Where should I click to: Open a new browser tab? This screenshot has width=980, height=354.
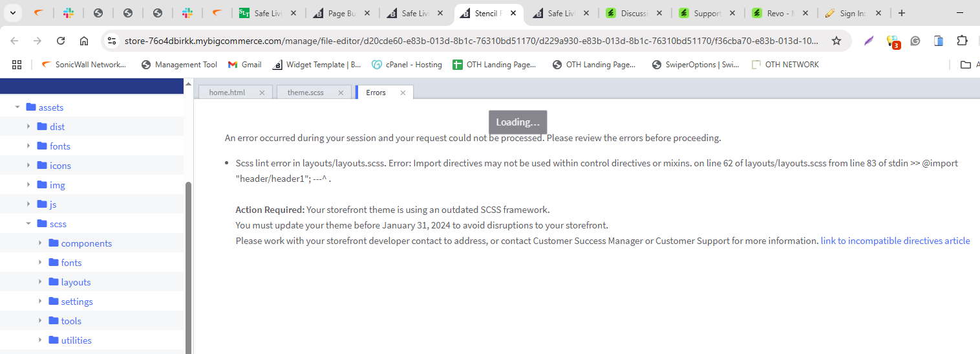[x=902, y=13]
